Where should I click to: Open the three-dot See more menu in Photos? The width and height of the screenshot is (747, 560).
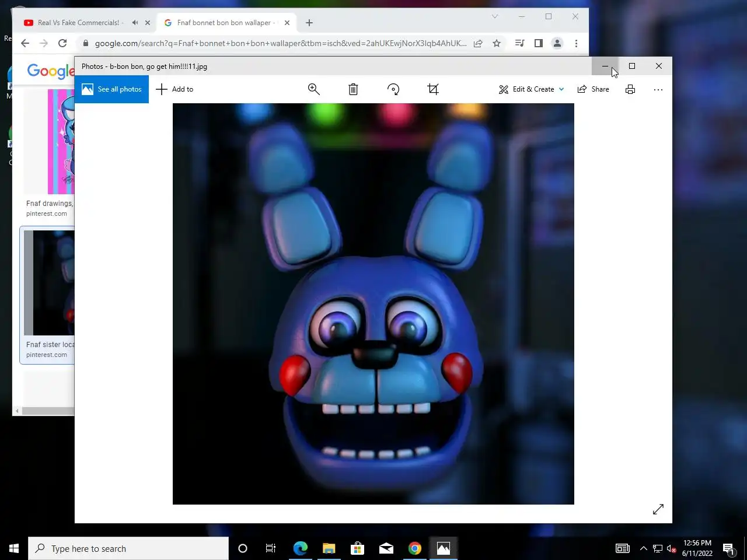tap(658, 90)
